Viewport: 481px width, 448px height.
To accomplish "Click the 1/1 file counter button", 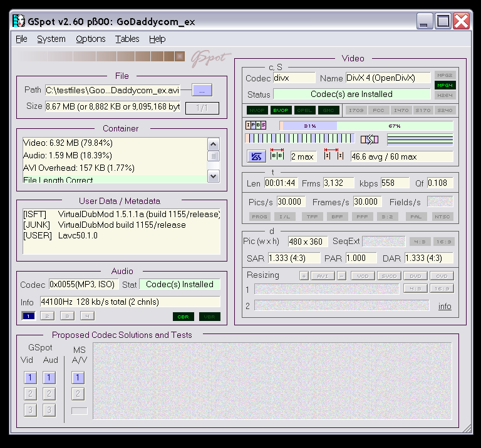I will (x=202, y=108).
